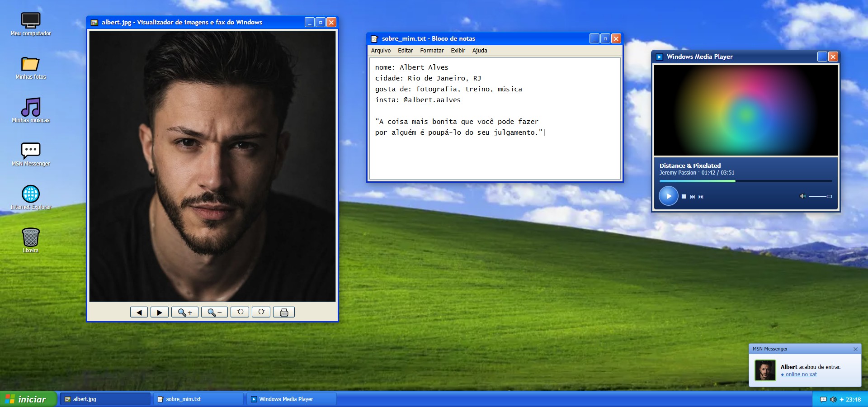Open Exibir menu in Bloco de notas
Image resolution: width=868 pixels, height=407 pixels.
(458, 51)
